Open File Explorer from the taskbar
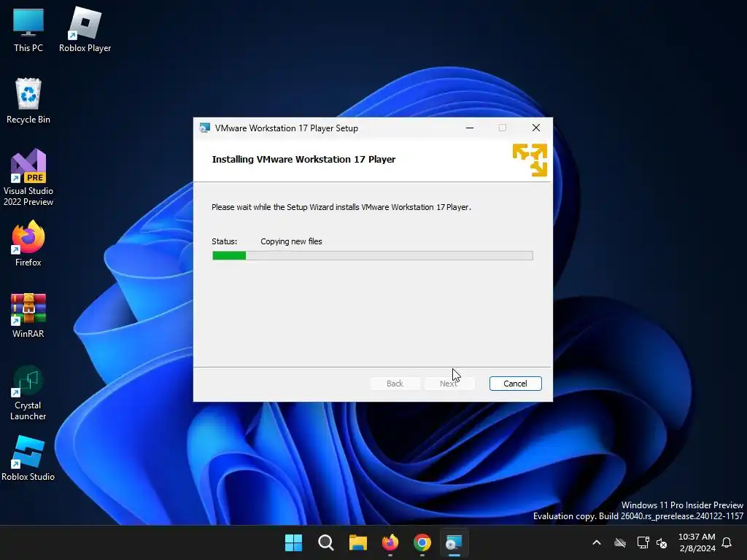 [x=357, y=542]
